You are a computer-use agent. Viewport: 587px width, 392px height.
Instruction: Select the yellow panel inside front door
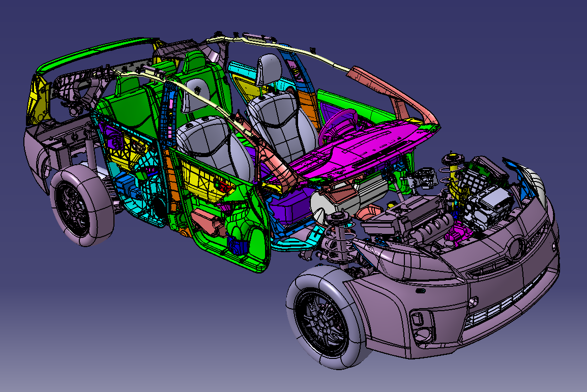pos(205,182)
